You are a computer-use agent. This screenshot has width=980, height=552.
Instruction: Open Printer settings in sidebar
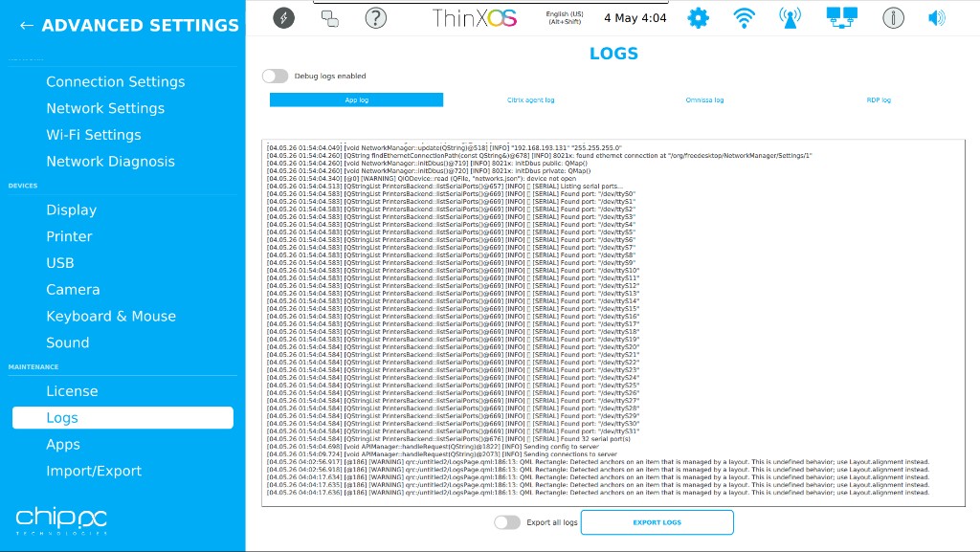coord(69,236)
